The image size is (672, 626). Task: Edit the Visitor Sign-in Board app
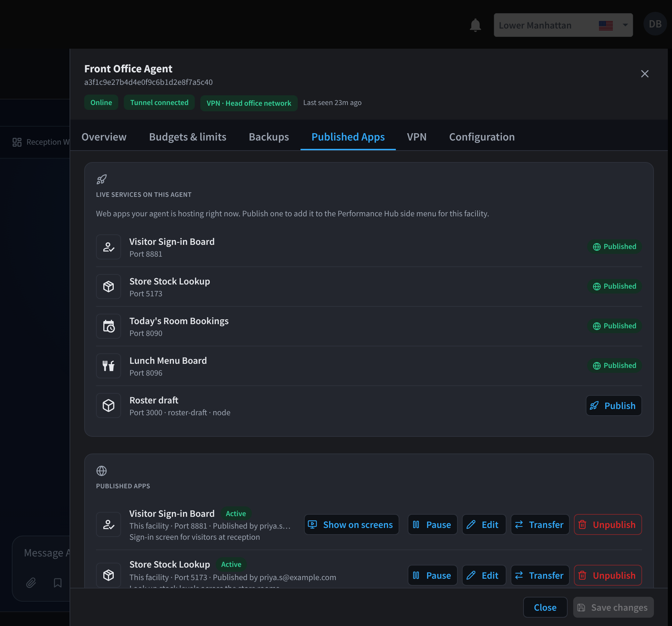[x=484, y=524]
